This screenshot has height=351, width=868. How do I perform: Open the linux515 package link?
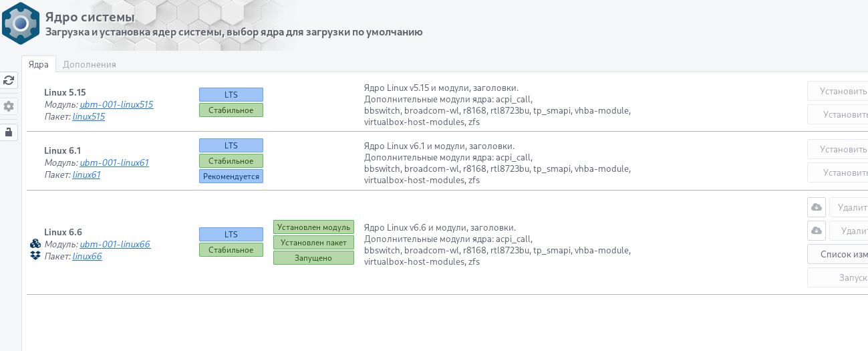point(89,116)
